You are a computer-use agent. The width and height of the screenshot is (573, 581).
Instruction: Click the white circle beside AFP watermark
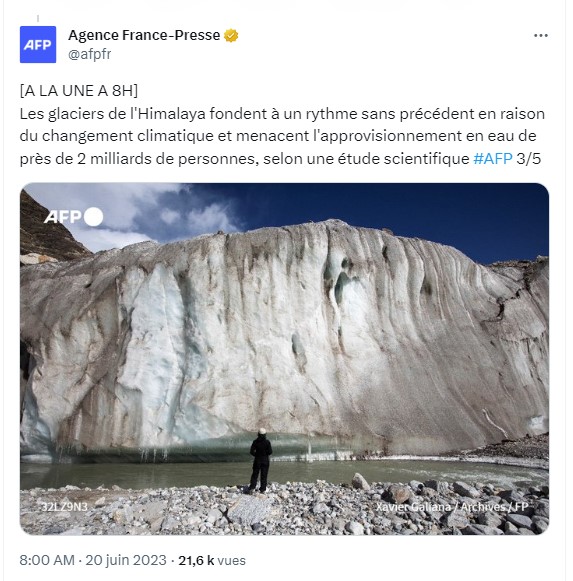pyautogui.click(x=93, y=217)
